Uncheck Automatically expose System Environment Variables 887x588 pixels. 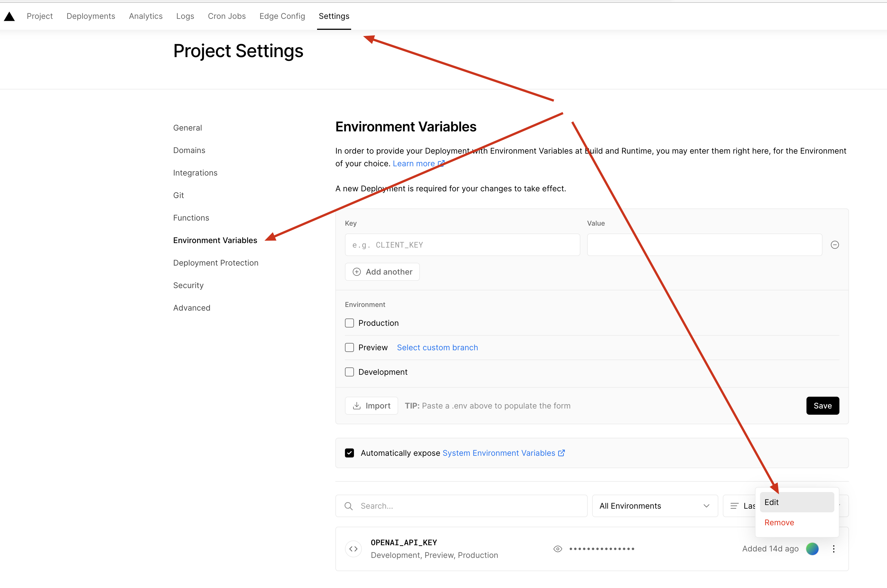(349, 453)
